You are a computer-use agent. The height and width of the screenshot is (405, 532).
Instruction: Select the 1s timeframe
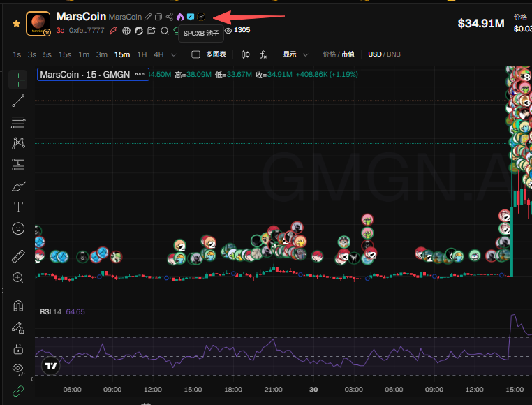tap(17, 54)
